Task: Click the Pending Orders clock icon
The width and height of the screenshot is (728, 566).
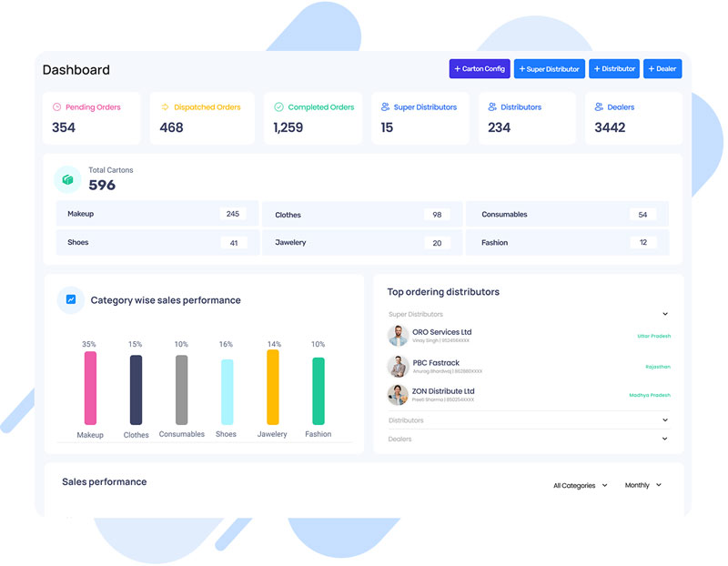Action: tap(56, 106)
